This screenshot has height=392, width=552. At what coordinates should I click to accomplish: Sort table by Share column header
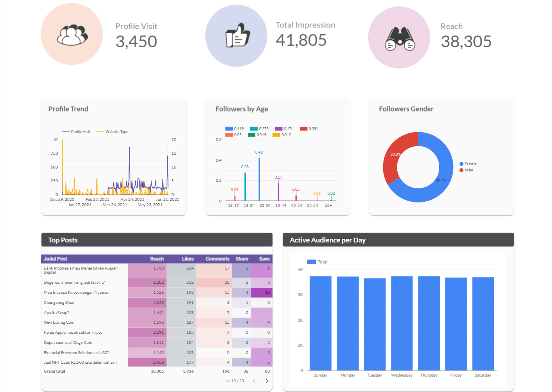(x=242, y=259)
